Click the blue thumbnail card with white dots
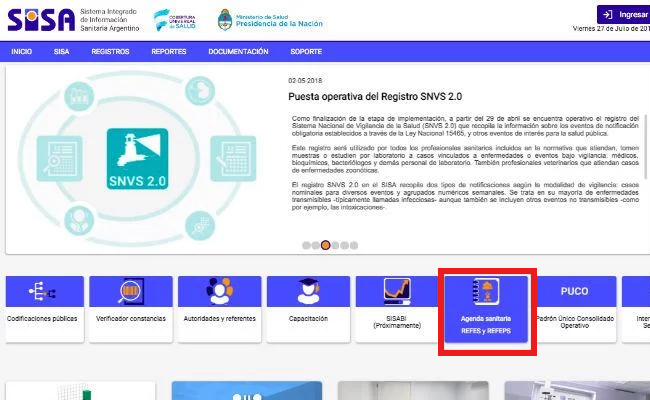Viewport: 650px width, 400px height. click(247, 390)
